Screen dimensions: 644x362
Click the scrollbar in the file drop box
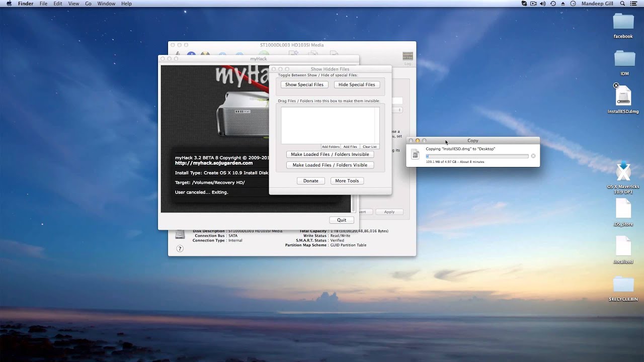377,125
